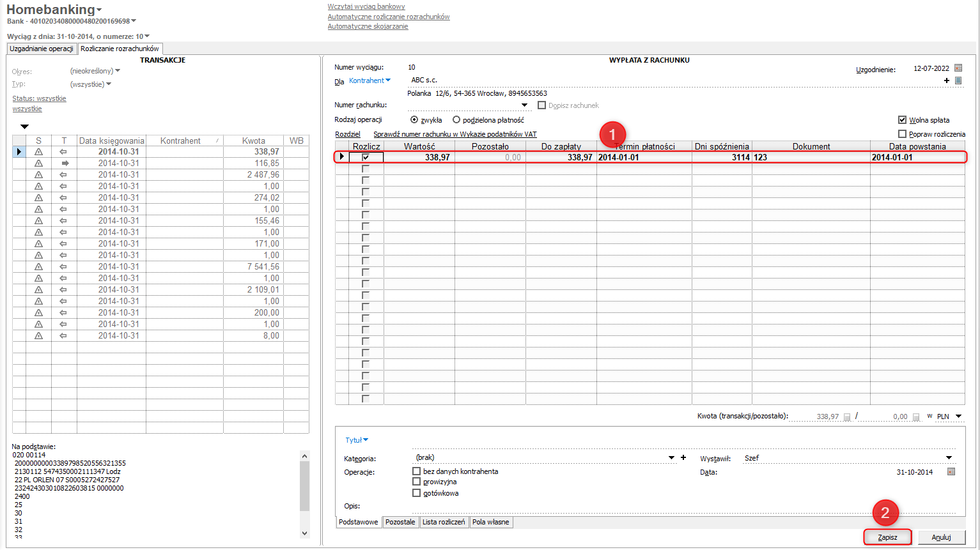Open the Wystawił Szef dropdown
Image resolution: width=980 pixels, height=550 pixels.
[949, 458]
